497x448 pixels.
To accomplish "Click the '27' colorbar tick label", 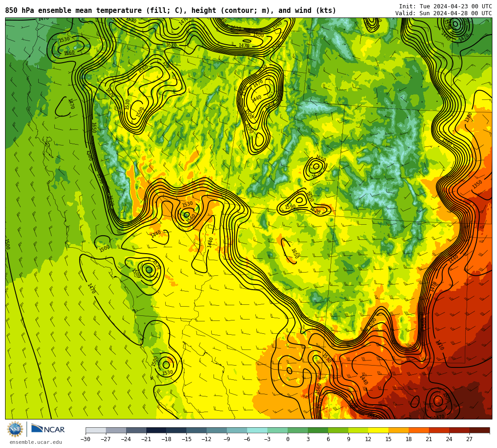I will [x=469, y=439].
